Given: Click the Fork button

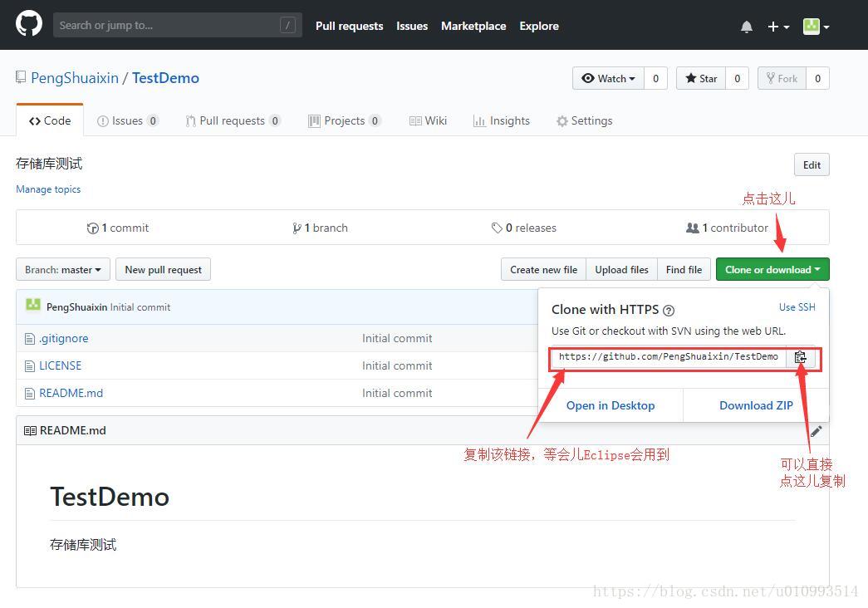Looking at the screenshot, I should 782,79.
